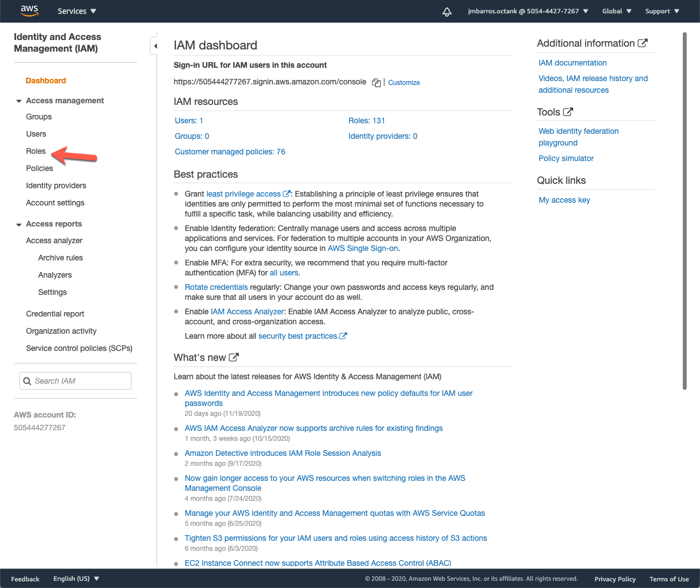Click the all users MFA link
This screenshot has width=700, height=588.
pos(284,273)
